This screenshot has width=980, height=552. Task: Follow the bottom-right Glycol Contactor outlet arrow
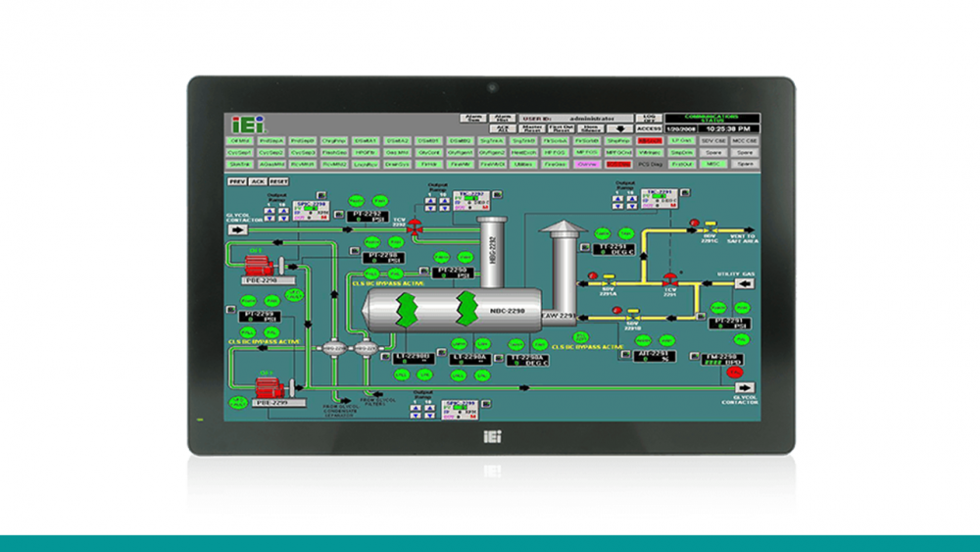point(745,387)
